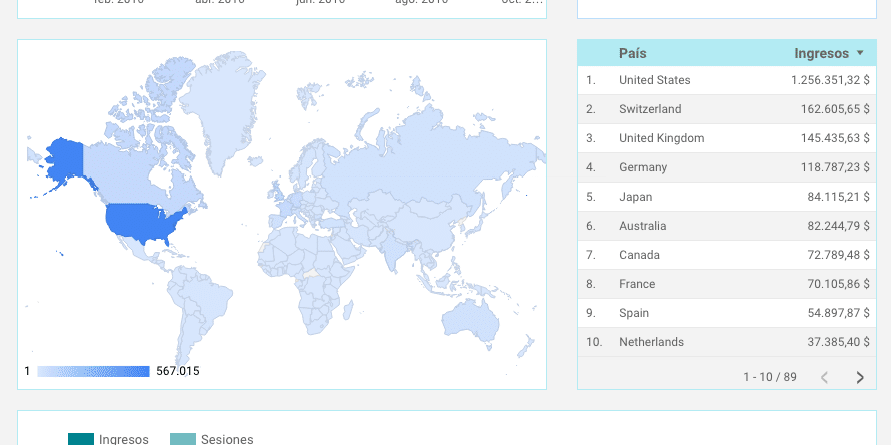Click Australia on the geo map
Viewport: 891px width, 445px height.
470,320
